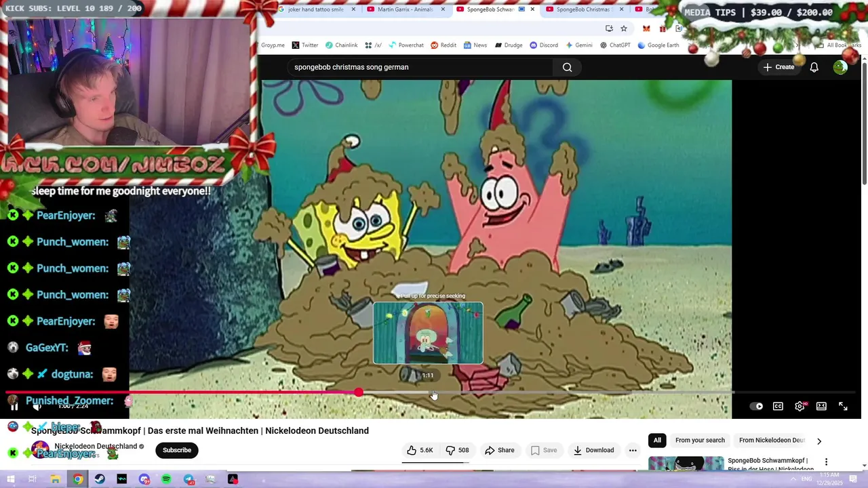Show more filter chips with arrow
The image size is (868, 488).
click(x=818, y=441)
